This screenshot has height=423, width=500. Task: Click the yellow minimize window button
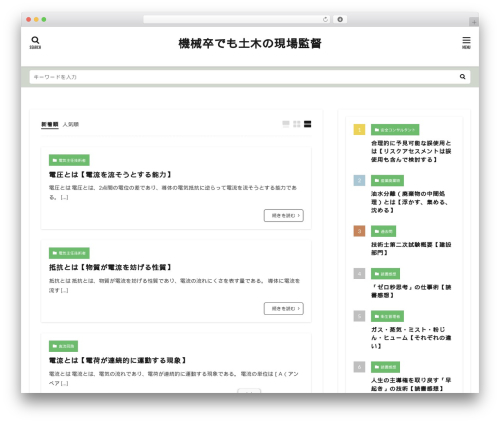pos(36,19)
